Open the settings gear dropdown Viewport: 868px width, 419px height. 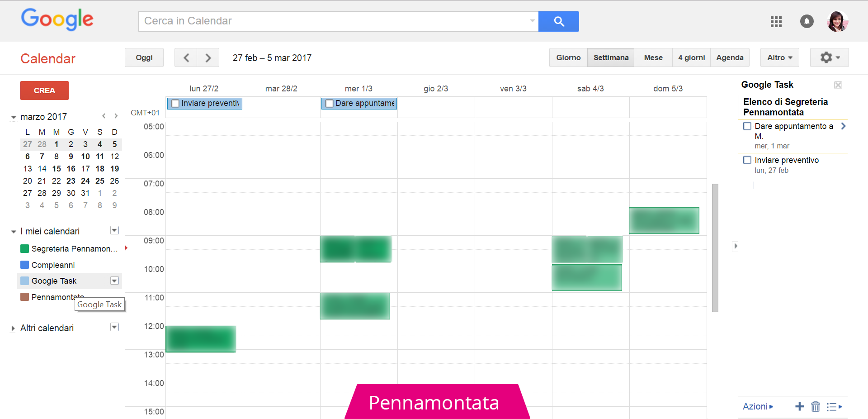pyautogui.click(x=829, y=58)
